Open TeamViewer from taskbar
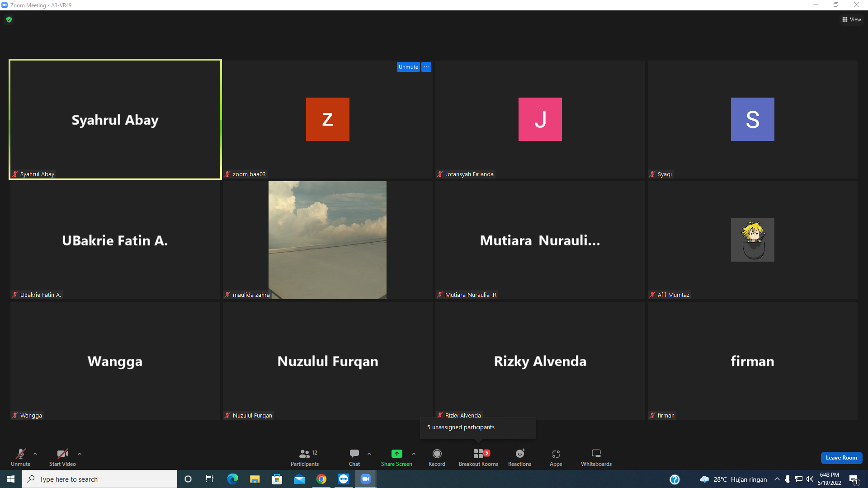Image resolution: width=868 pixels, height=488 pixels. pyautogui.click(x=344, y=479)
